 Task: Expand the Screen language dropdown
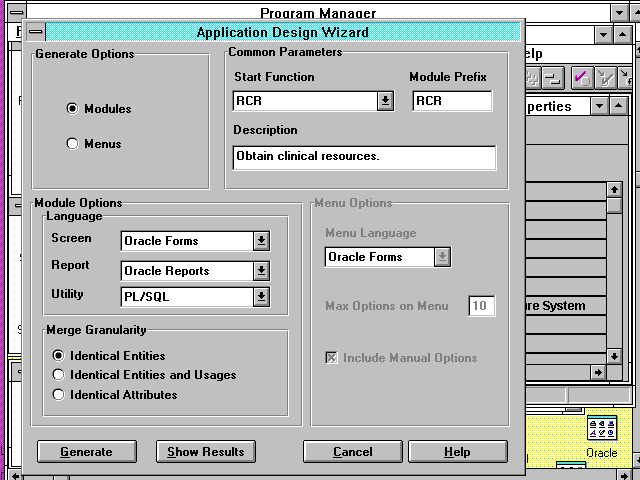[x=261, y=241]
